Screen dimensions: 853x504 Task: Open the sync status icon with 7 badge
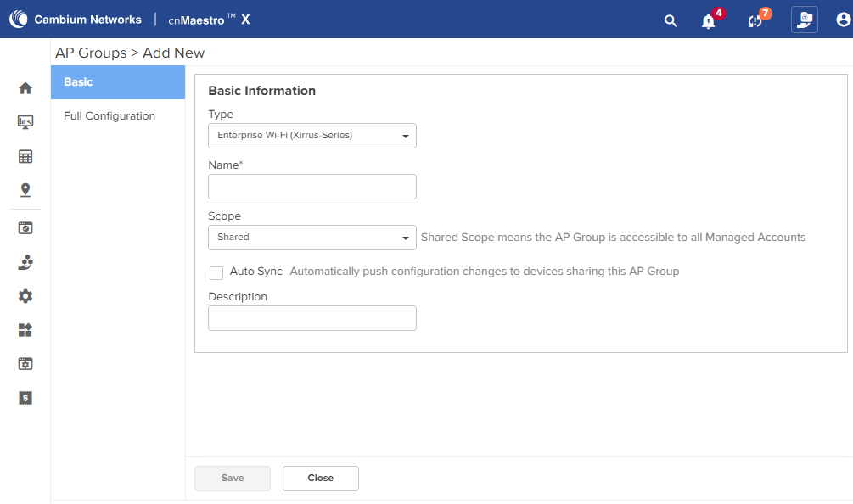755,20
